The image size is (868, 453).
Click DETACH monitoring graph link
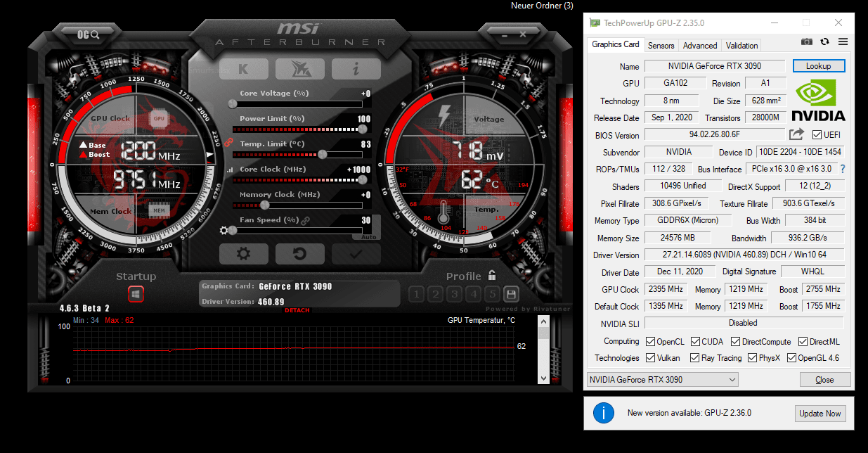click(x=297, y=310)
